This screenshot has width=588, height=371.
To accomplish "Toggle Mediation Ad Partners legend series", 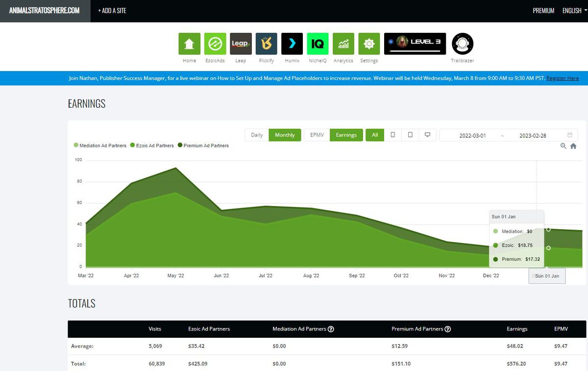I will (100, 145).
